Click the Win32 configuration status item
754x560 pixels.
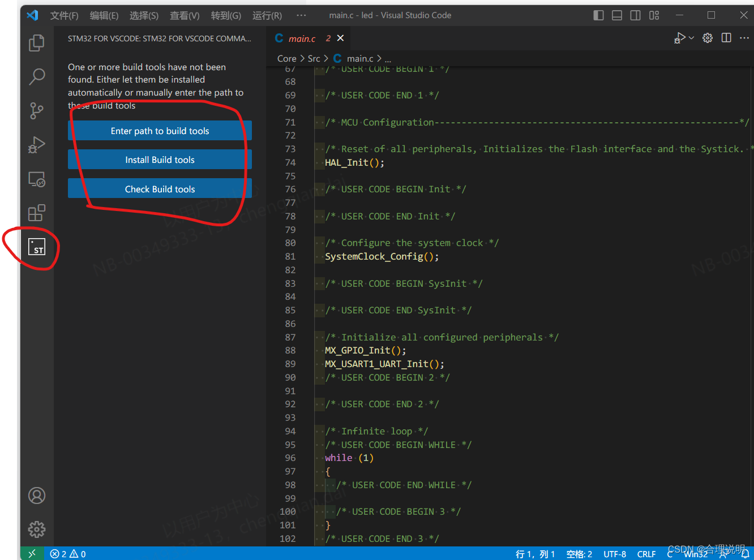pyautogui.click(x=696, y=555)
